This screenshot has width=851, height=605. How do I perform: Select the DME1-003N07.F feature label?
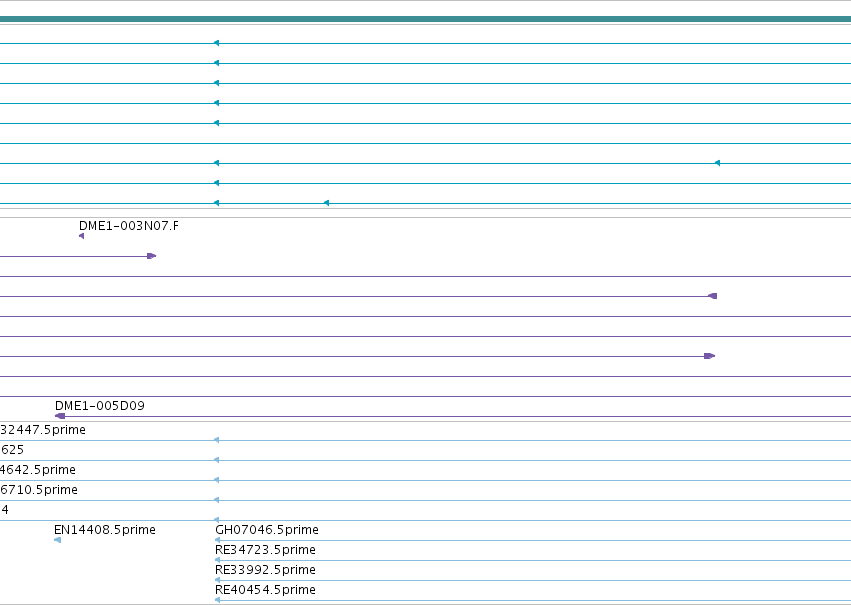point(129,226)
